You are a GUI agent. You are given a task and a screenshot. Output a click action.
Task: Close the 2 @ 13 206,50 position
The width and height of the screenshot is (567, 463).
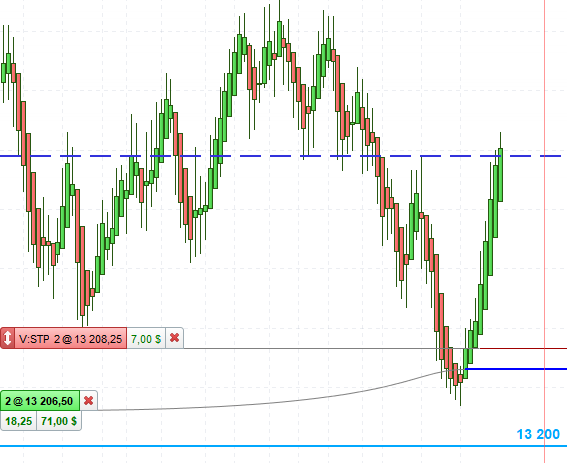click(88, 400)
